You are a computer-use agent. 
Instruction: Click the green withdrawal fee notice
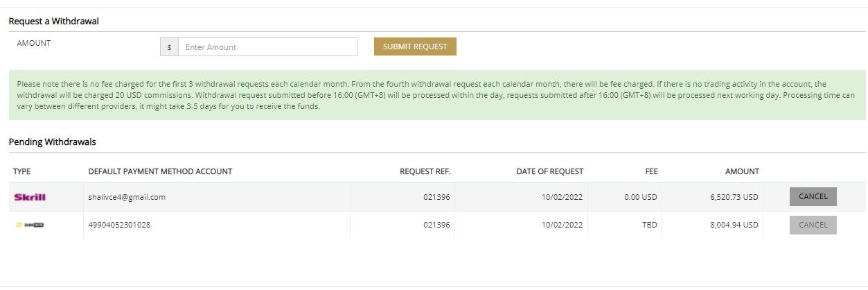pos(436,95)
